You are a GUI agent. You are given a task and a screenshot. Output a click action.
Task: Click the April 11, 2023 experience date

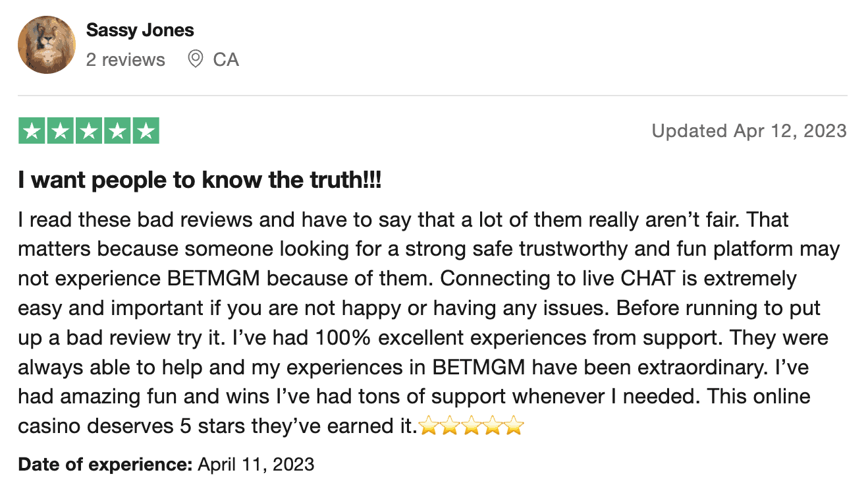pyautogui.click(x=256, y=465)
